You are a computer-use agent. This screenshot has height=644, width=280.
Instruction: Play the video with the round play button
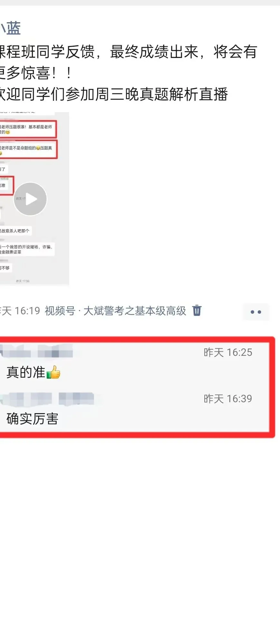coord(30,199)
